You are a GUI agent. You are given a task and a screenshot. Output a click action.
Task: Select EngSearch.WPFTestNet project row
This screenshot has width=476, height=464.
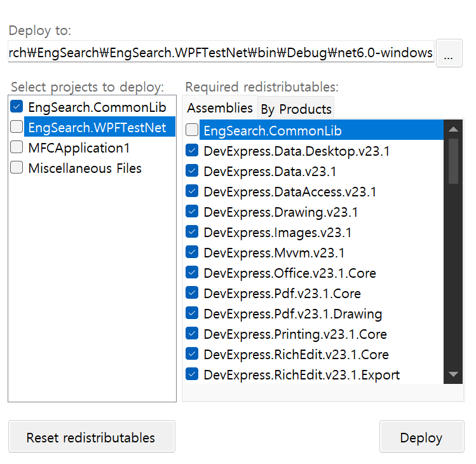[x=100, y=127]
